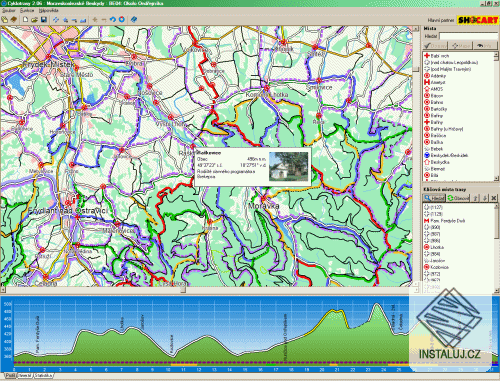Viewport: 500px width, 381px height.
Task: Click the Obnovit button with green arrows
Action: (x=458, y=198)
